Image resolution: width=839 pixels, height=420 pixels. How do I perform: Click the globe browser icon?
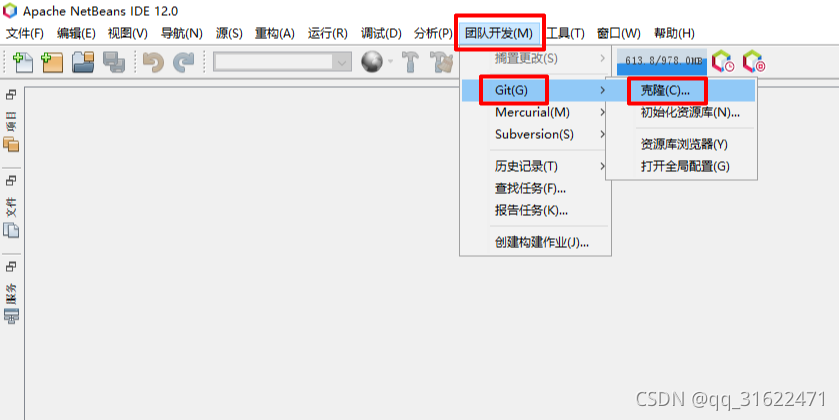[x=372, y=62]
